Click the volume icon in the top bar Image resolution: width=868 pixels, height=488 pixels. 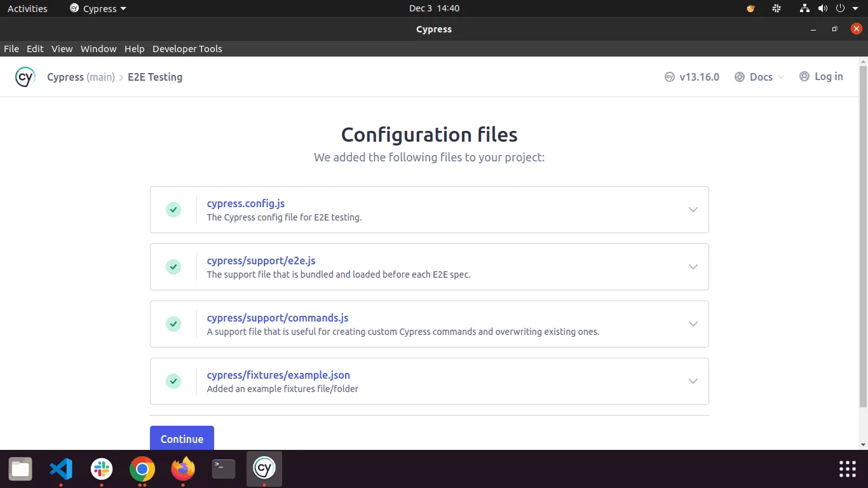click(823, 8)
